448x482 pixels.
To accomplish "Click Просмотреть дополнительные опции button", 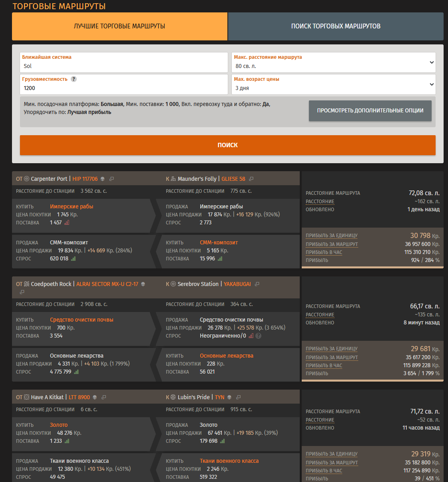I will pos(370,111).
